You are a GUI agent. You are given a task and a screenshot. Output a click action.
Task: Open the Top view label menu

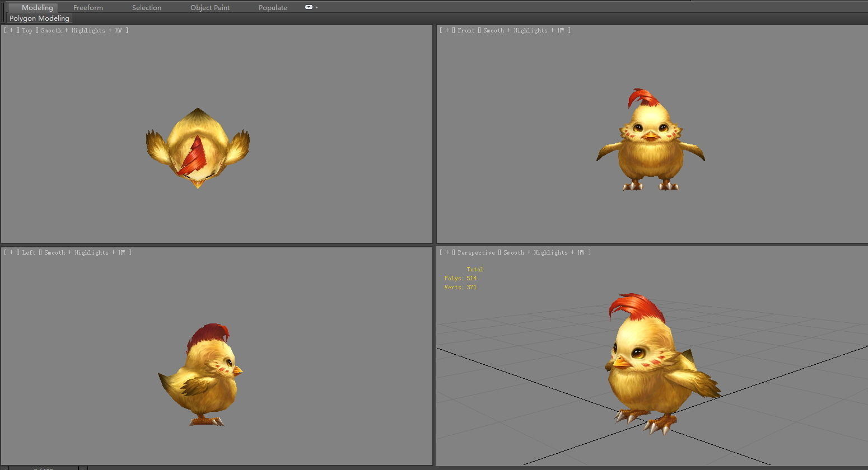pyautogui.click(x=27, y=30)
